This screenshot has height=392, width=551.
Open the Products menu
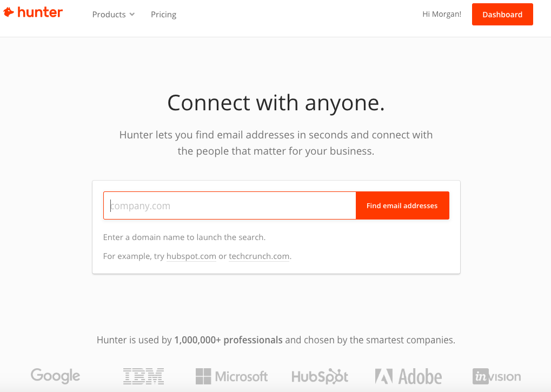(113, 15)
